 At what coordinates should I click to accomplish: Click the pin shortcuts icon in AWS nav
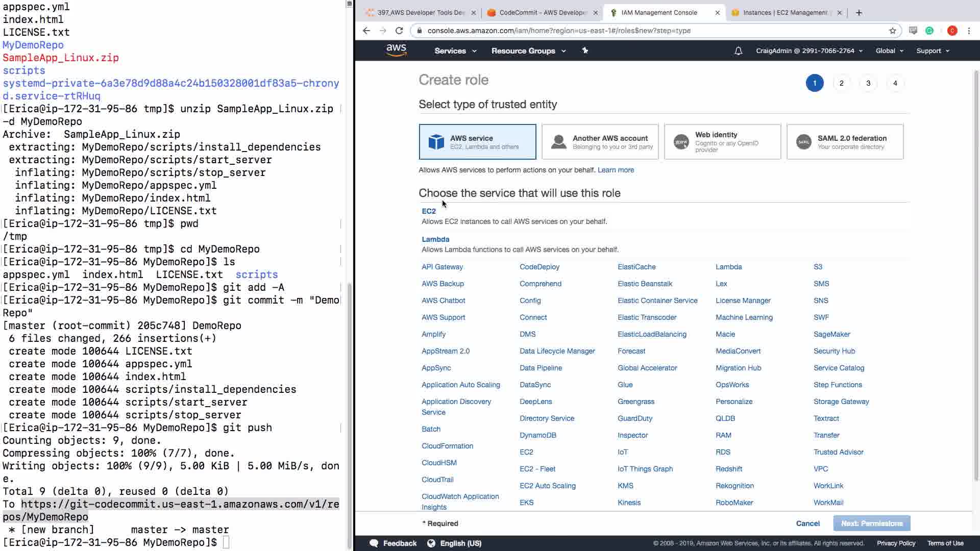[x=585, y=51]
